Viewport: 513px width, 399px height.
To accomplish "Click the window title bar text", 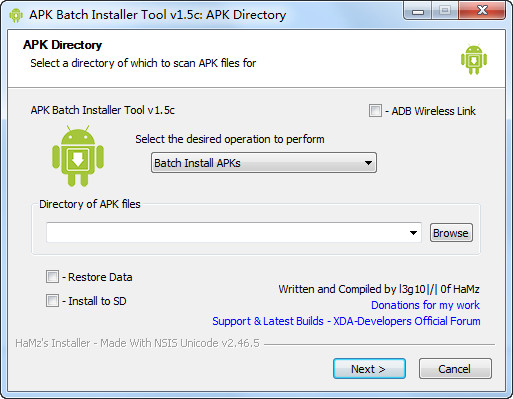I will [158, 15].
